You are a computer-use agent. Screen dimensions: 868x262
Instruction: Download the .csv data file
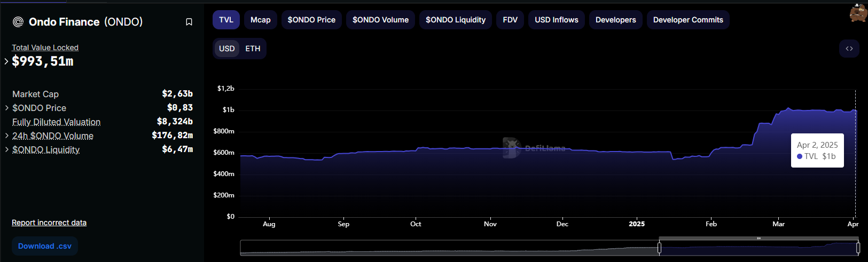(x=45, y=246)
